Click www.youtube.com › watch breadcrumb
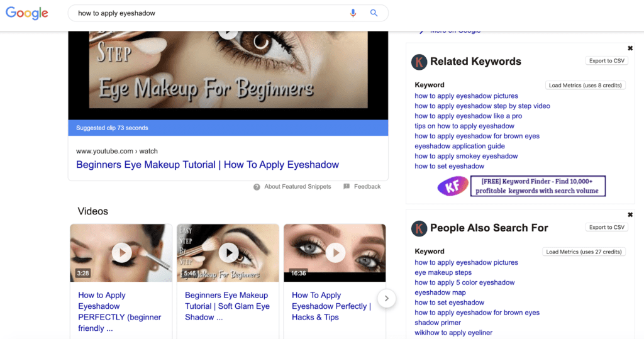The height and width of the screenshot is (339, 644). tap(116, 151)
